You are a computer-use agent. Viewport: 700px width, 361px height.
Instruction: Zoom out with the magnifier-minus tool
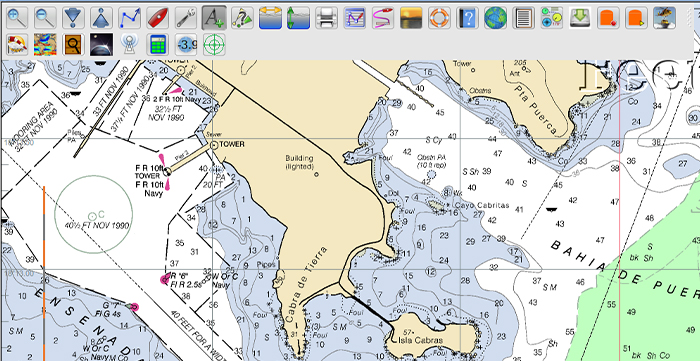[x=45, y=18]
